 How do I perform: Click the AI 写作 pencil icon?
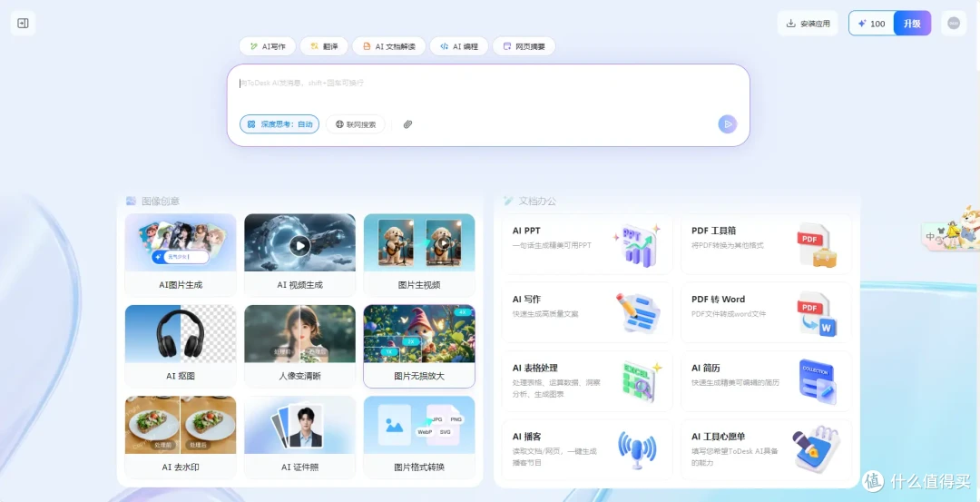638,313
